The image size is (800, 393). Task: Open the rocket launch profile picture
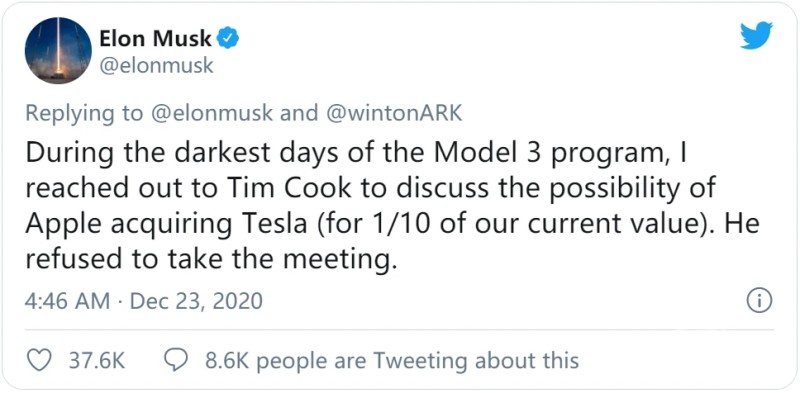58,51
